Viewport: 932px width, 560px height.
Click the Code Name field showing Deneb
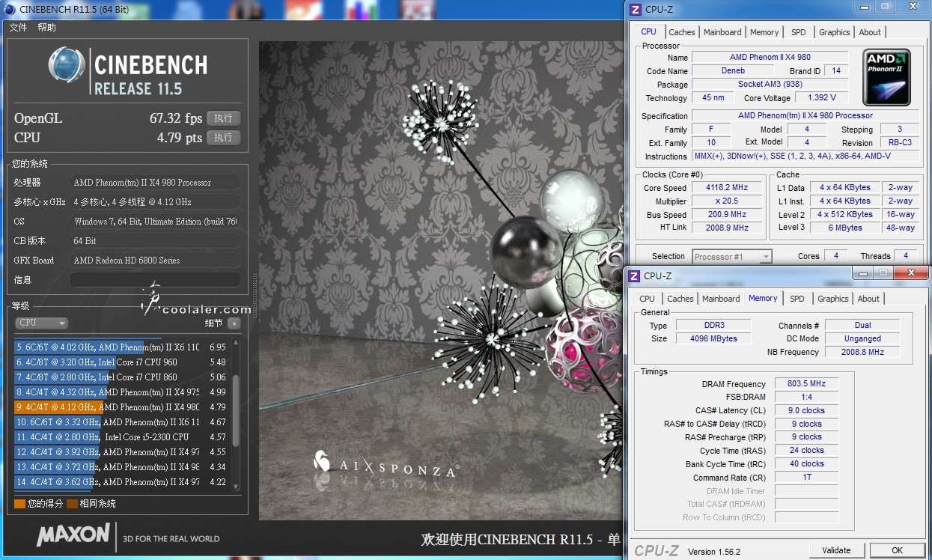pyautogui.click(x=732, y=70)
